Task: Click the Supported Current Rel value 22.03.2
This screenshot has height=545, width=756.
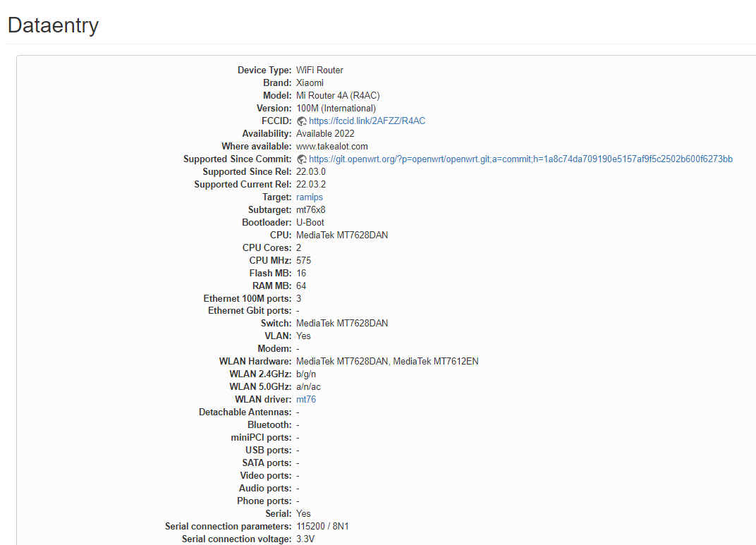Action: 311,185
